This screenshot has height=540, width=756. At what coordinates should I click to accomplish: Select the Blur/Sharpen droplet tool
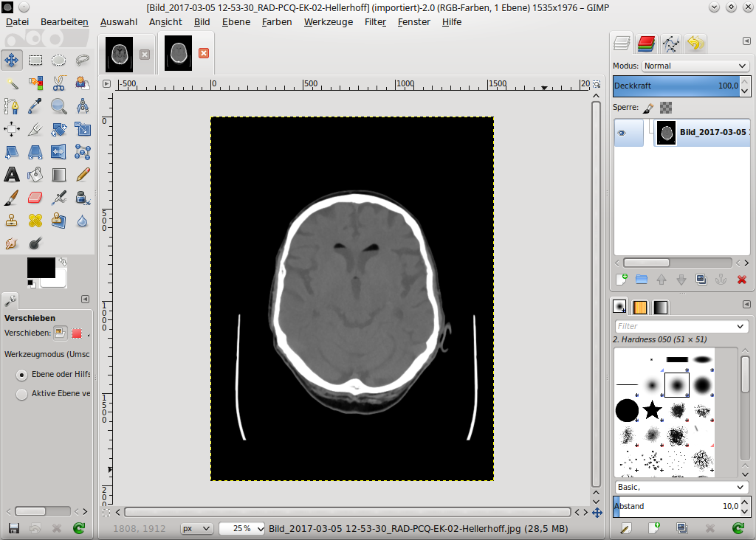[x=83, y=221]
